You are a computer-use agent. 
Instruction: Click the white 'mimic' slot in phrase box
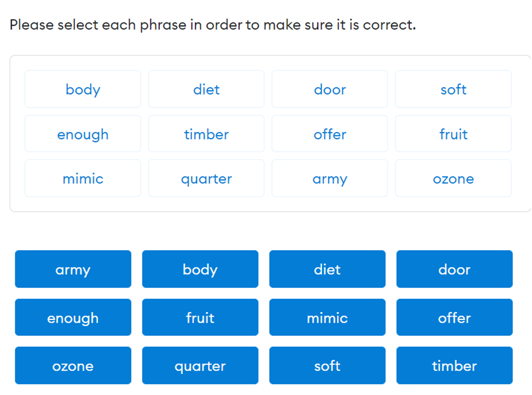[83, 178]
